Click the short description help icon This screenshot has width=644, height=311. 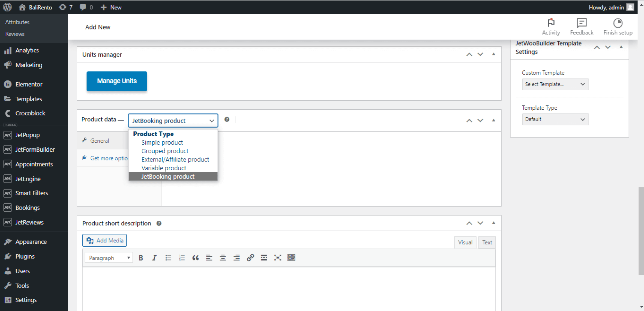pos(159,223)
